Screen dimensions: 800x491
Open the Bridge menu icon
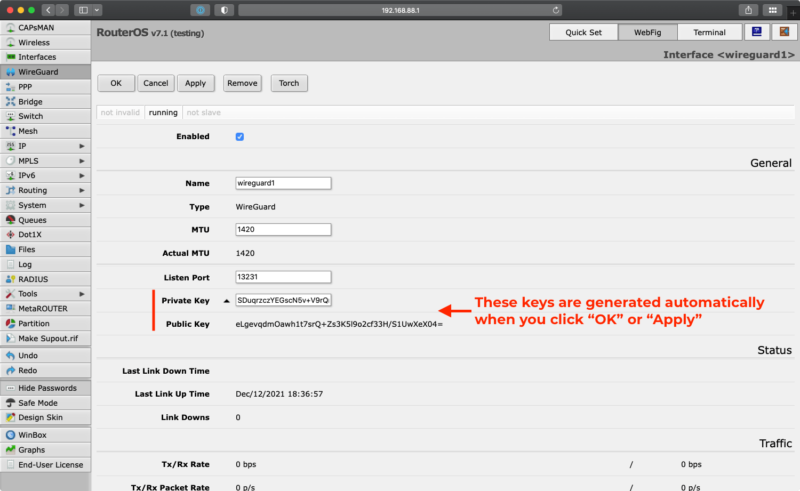(10, 102)
